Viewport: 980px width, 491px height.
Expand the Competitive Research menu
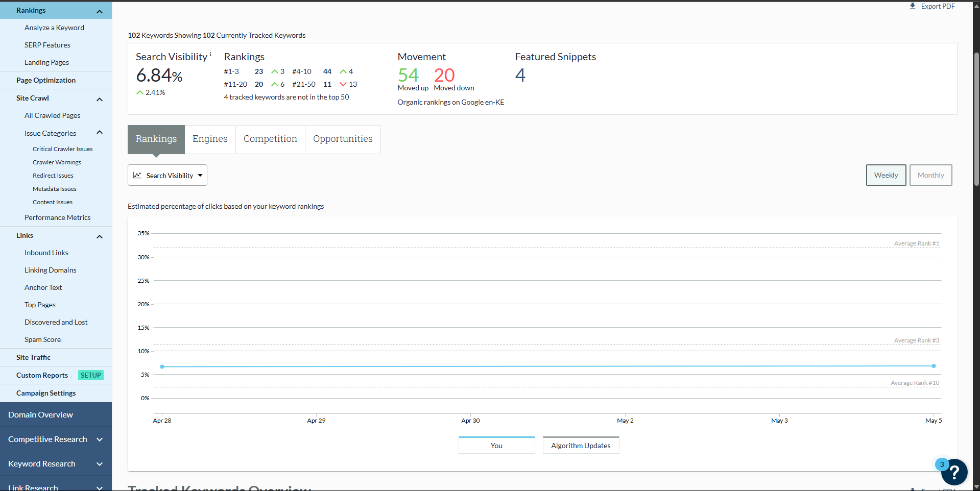point(100,439)
